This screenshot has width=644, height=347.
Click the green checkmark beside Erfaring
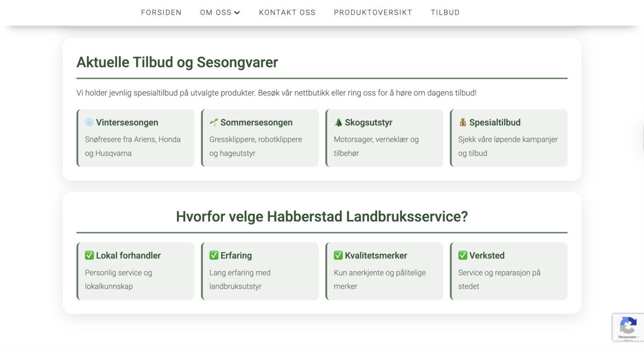214,255
